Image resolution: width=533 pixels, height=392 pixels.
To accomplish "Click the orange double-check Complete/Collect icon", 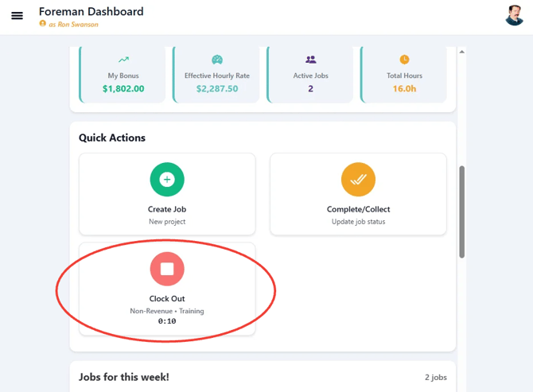I will tap(358, 180).
